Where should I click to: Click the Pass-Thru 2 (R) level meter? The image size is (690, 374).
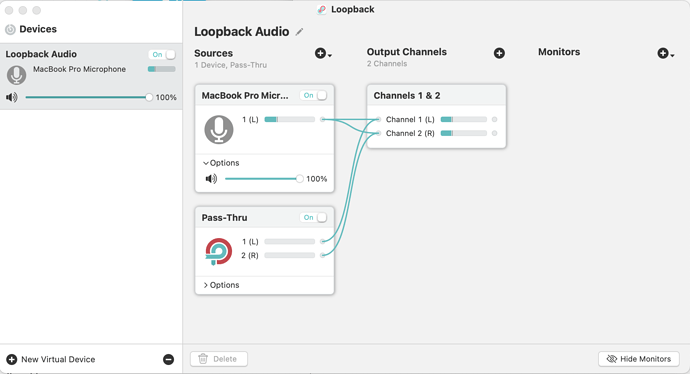coord(290,255)
